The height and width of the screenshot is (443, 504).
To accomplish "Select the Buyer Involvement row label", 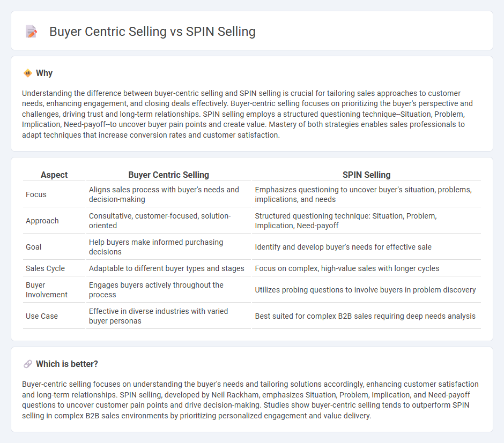I will pyautogui.click(x=47, y=290).
